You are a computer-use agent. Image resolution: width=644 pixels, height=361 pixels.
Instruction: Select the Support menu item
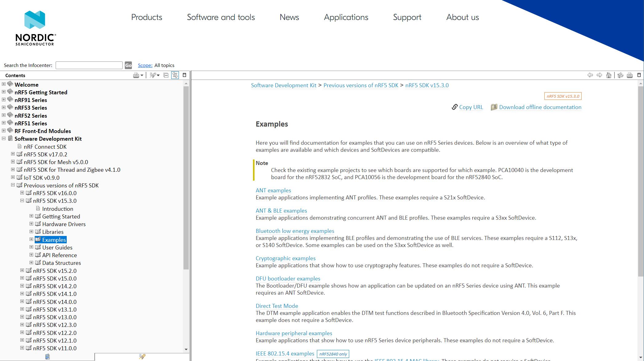pyautogui.click(x=406, y=17)
